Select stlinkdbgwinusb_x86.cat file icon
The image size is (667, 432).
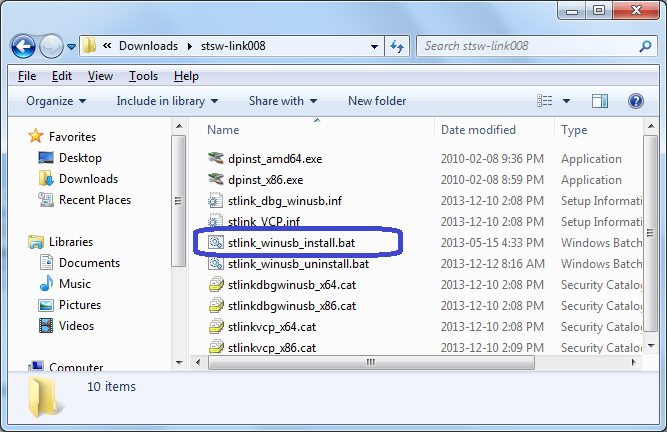tap(216, 305)
